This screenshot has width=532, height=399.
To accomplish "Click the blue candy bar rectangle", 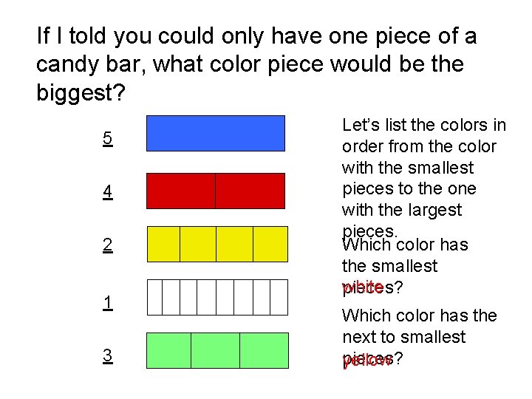I will tap(216, 133).
